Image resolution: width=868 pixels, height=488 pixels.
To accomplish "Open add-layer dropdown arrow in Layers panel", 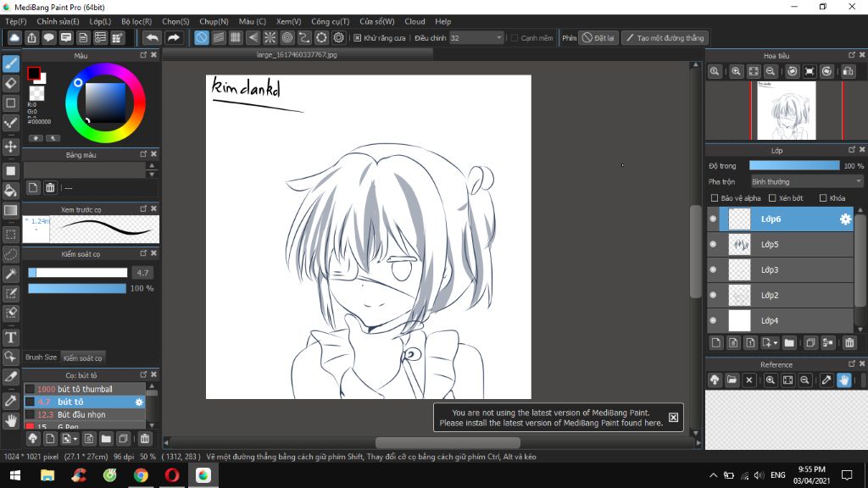I will [x=775, y=344].
